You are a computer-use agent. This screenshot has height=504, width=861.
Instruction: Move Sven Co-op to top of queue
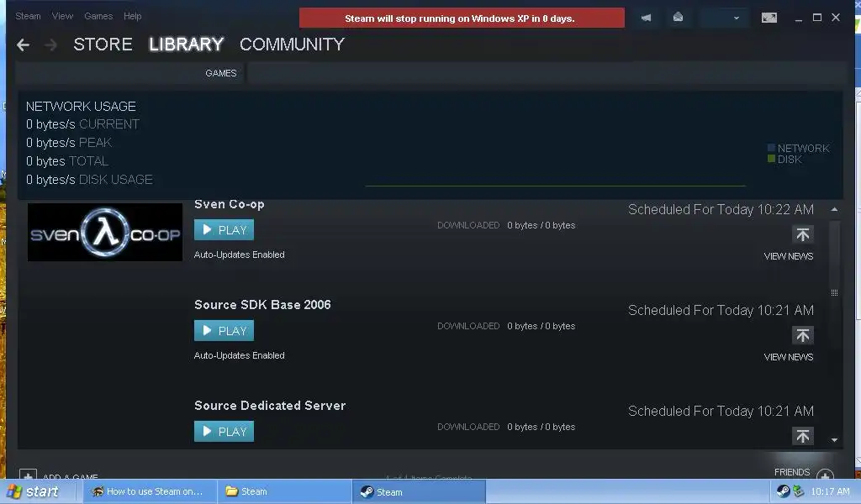[803, 234]
